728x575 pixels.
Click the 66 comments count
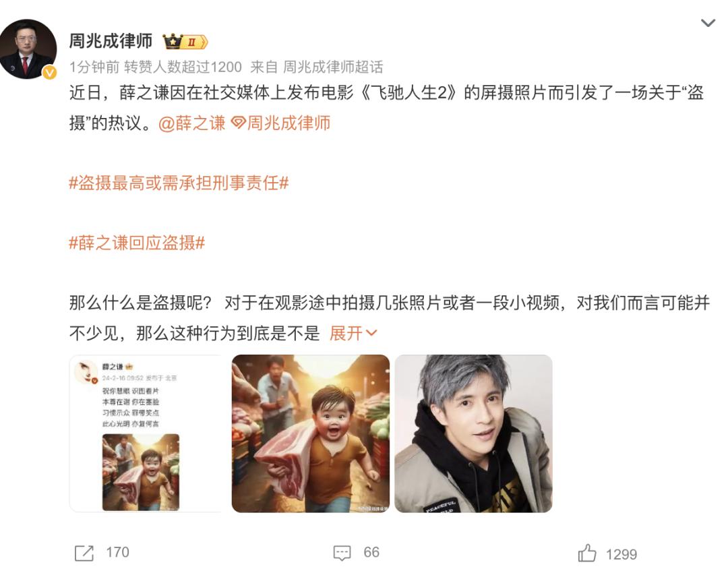371,552
